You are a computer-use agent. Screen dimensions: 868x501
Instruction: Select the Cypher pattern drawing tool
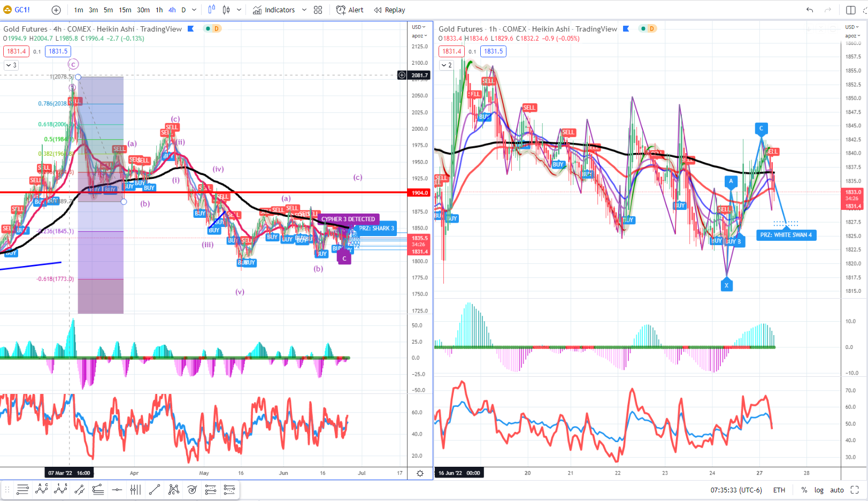tap(173, 489)
